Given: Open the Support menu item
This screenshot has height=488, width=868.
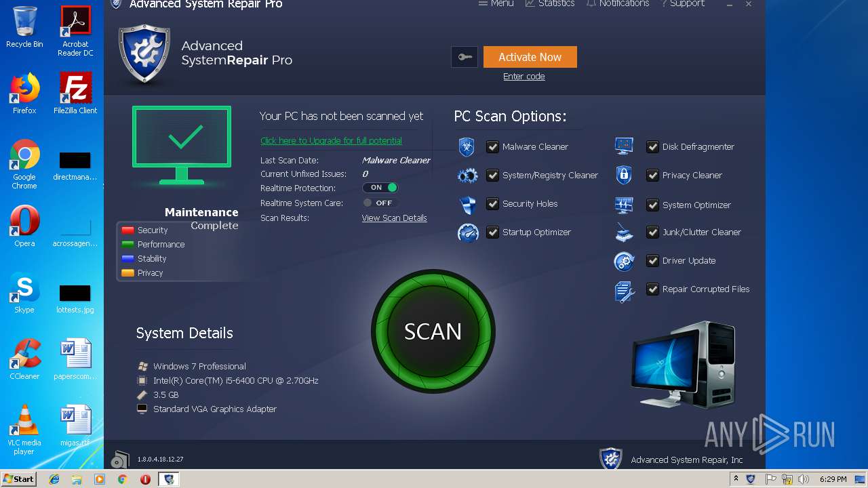Looking at the screenshot, I should pyautogui.click(x=683, y=3).
